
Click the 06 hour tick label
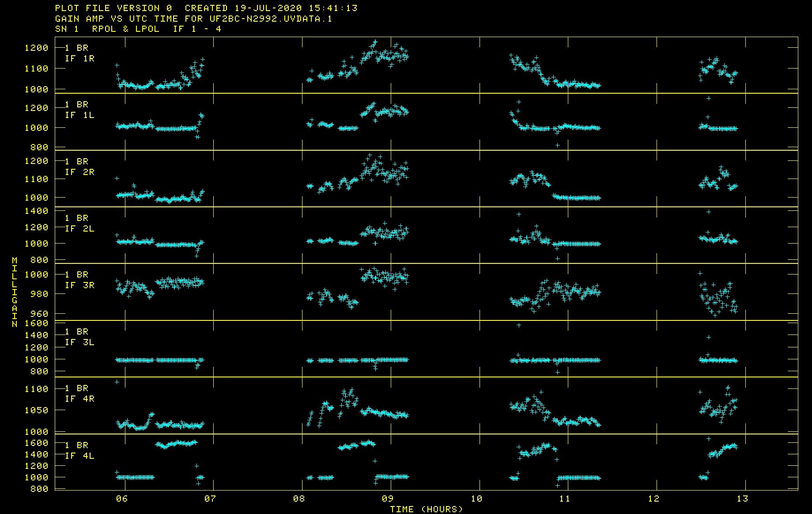tap(121, 499)
